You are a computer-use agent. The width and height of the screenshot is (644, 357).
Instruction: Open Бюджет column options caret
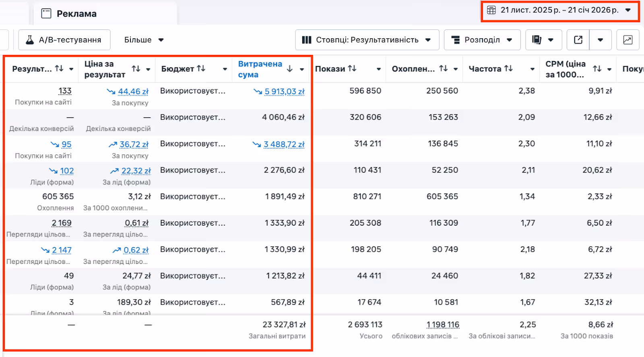[x=225, y=69]
